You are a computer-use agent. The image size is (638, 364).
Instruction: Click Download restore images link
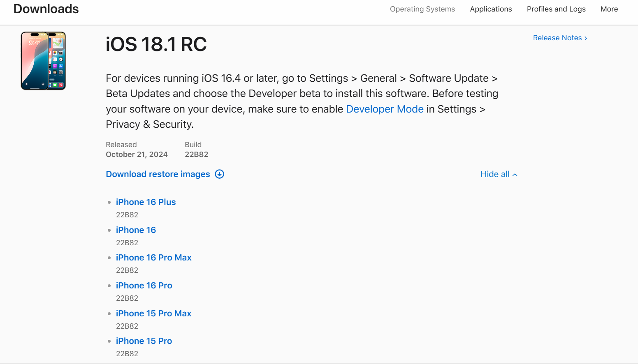pos(158,174)
